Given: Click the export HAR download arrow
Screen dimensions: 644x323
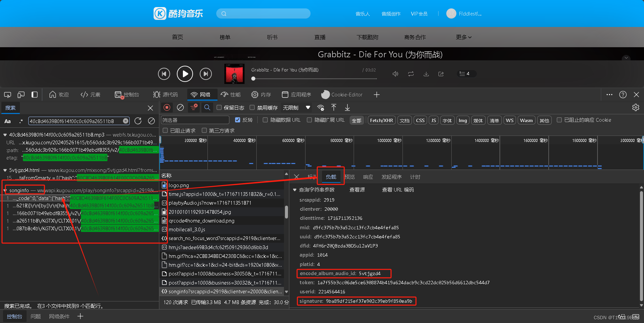Looking at the screenshot, I should click(x=347, y=108).
